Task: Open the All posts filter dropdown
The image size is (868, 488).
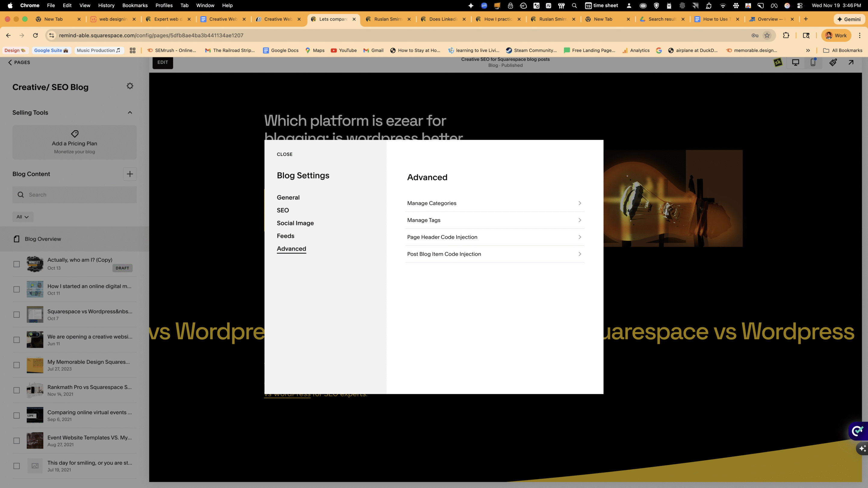Action: tap(23, 217)
